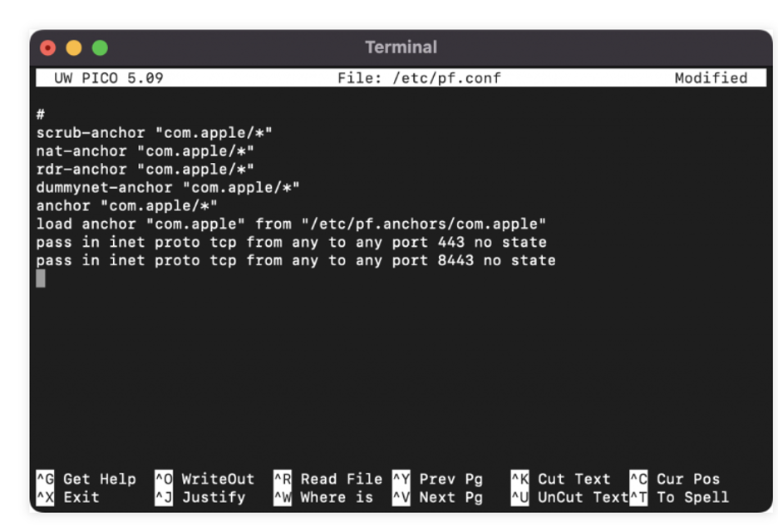
Task: Click the Modified status indicator
Action: click(711, 77)
